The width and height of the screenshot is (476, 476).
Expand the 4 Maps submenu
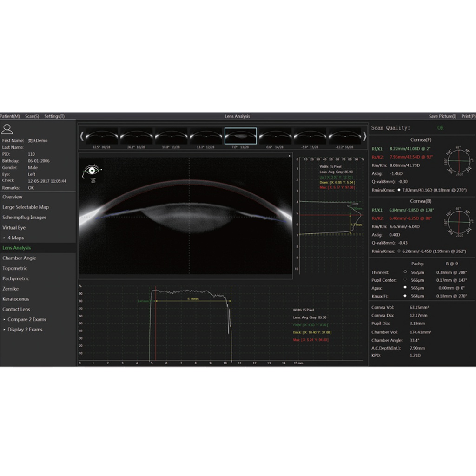click(x=17, y=238)
